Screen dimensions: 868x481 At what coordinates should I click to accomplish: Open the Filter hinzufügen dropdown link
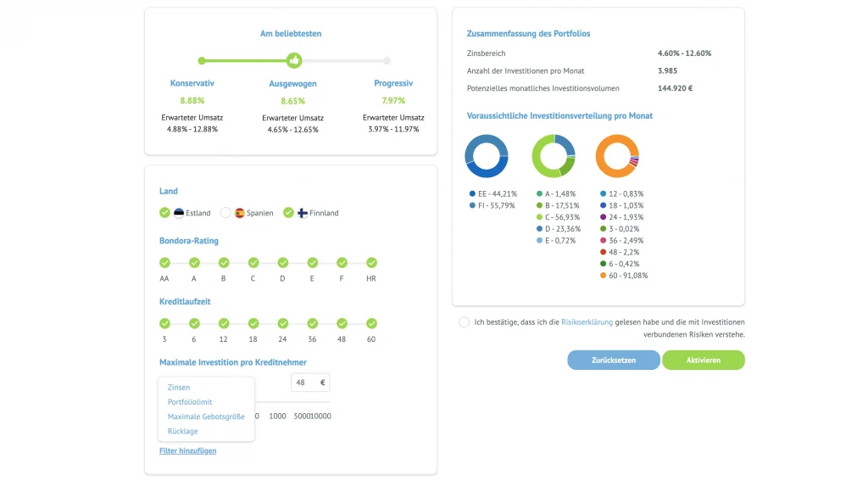tap(187, 450)
